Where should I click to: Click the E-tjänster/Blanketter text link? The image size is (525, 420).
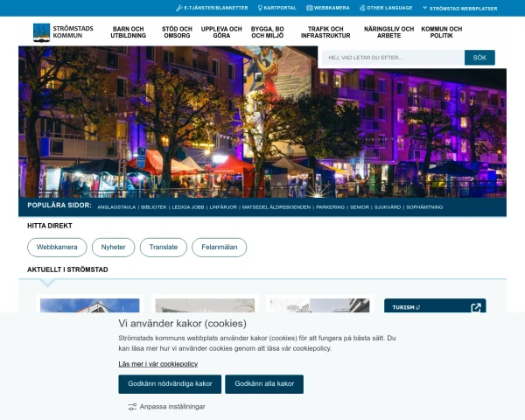pos(216,8)
